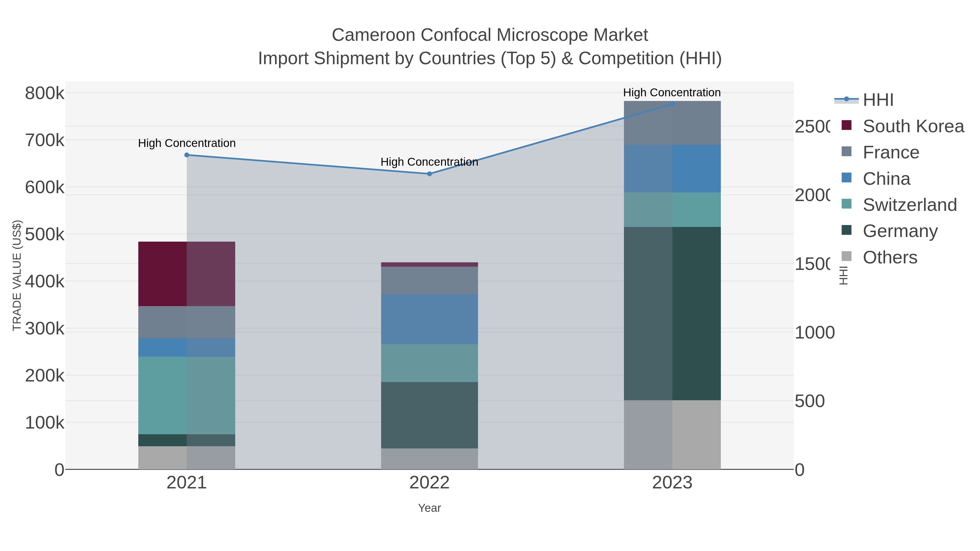Click France segment of 2021 bar
The width and height of the screenshot is (980, 551).
click(187, 322)
